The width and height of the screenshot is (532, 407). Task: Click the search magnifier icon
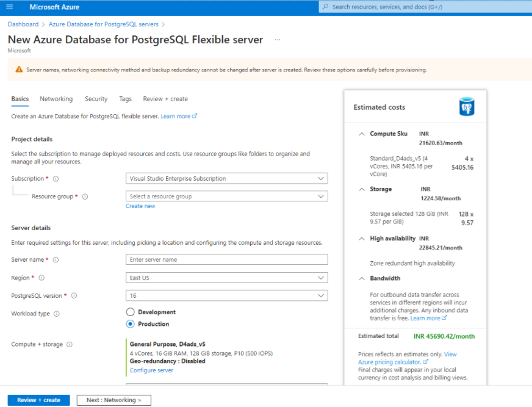(x=325, y=7)
